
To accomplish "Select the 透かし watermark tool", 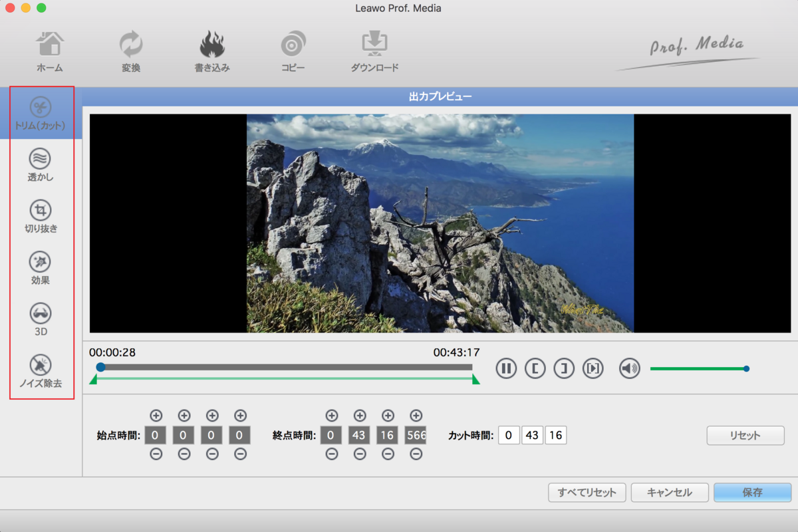I will (41, 165).
